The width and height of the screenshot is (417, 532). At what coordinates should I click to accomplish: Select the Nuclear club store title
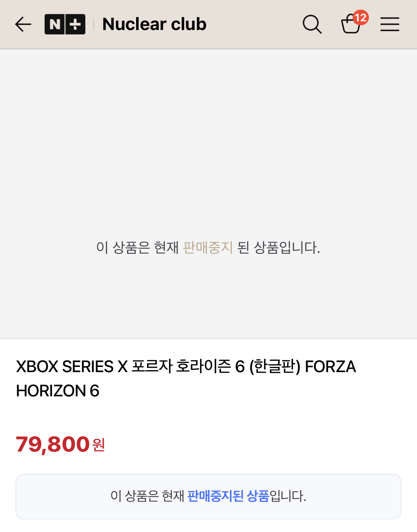(x=154, y=24)
